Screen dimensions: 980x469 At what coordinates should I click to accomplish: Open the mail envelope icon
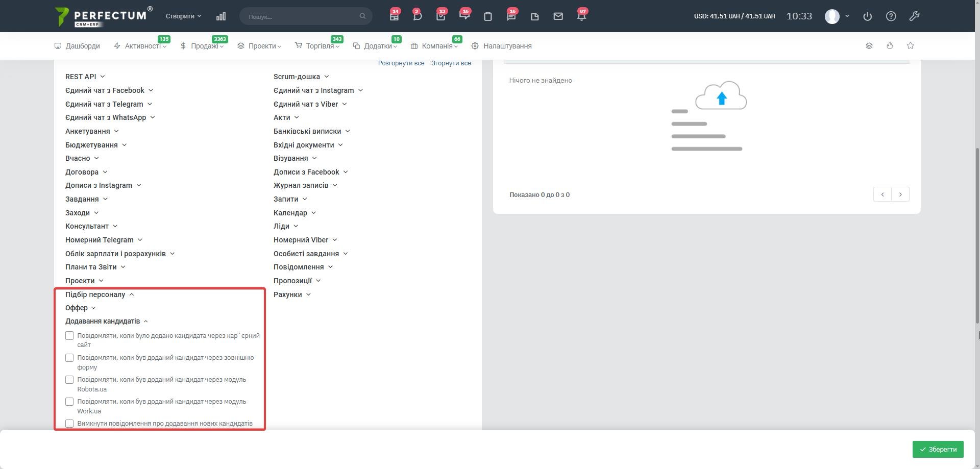click(x=558, y=16)
